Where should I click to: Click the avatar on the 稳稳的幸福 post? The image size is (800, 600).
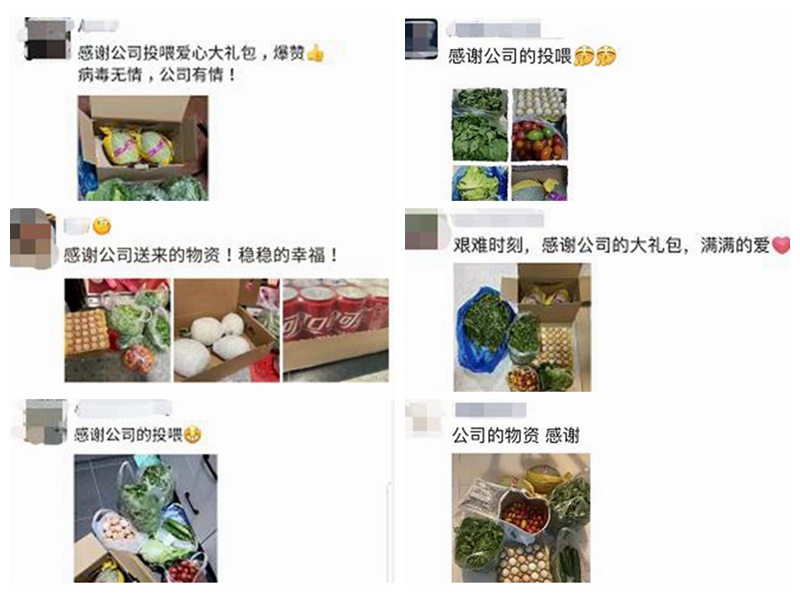(x=33, y=238)
